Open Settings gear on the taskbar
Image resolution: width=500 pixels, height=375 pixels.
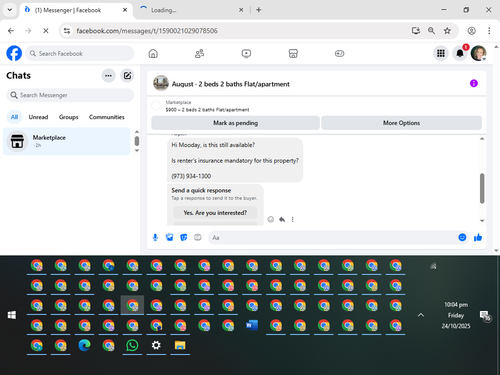(156, 345)
